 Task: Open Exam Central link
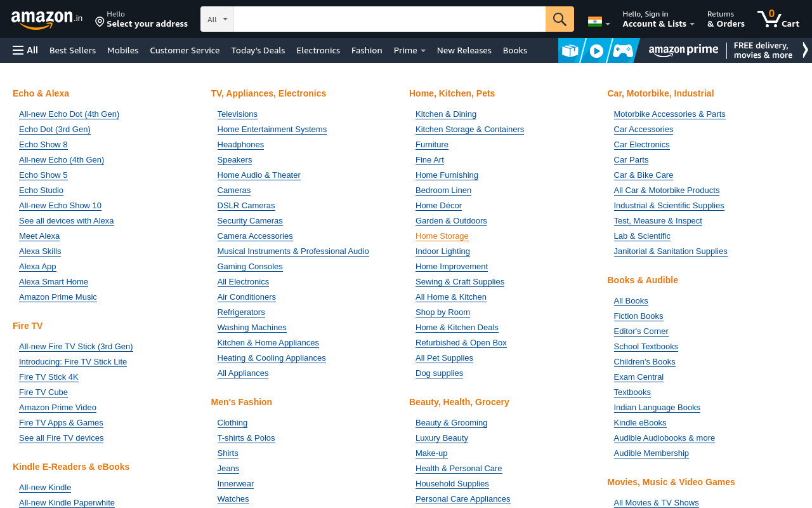[x=638, y=377]
